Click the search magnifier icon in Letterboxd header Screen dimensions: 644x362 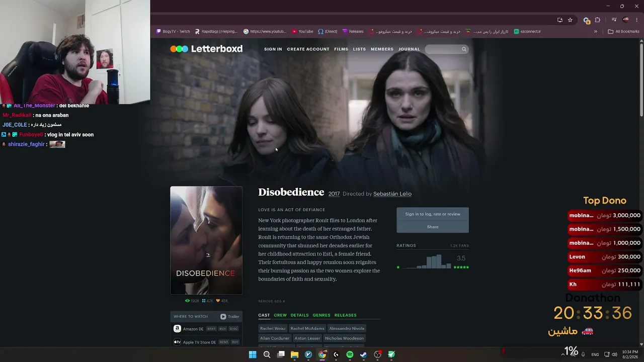464,49
